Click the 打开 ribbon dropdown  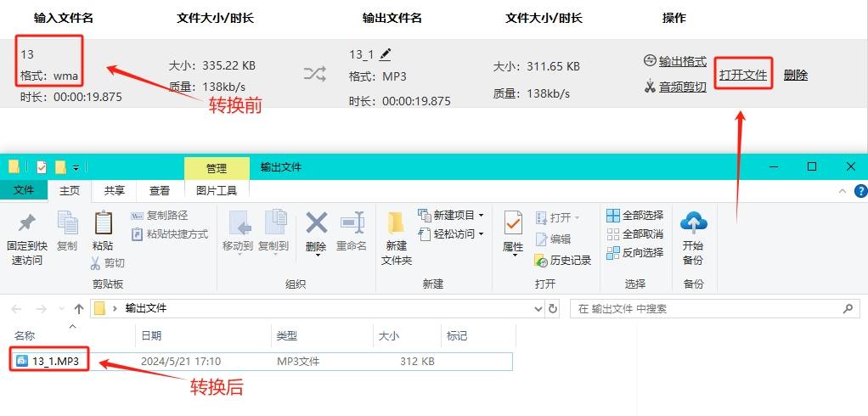(x=557, y=218)
